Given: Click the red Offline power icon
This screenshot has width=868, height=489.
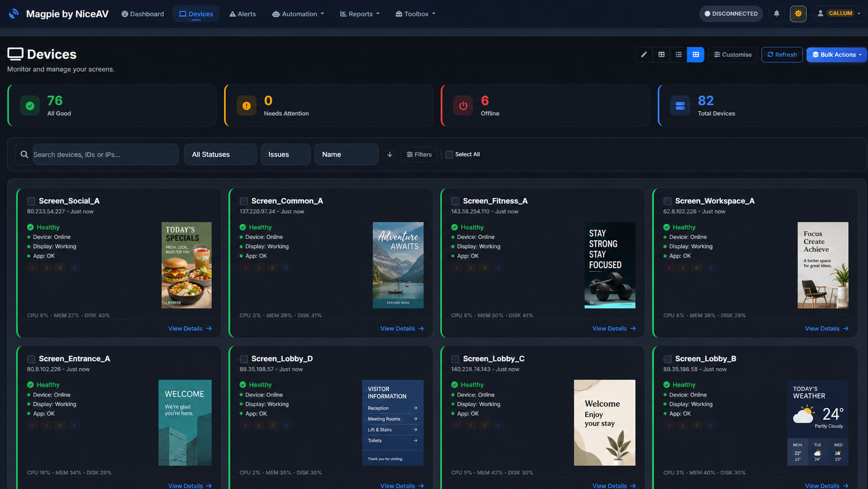Looking at the screenshot, I should click(x=463, y=106).
